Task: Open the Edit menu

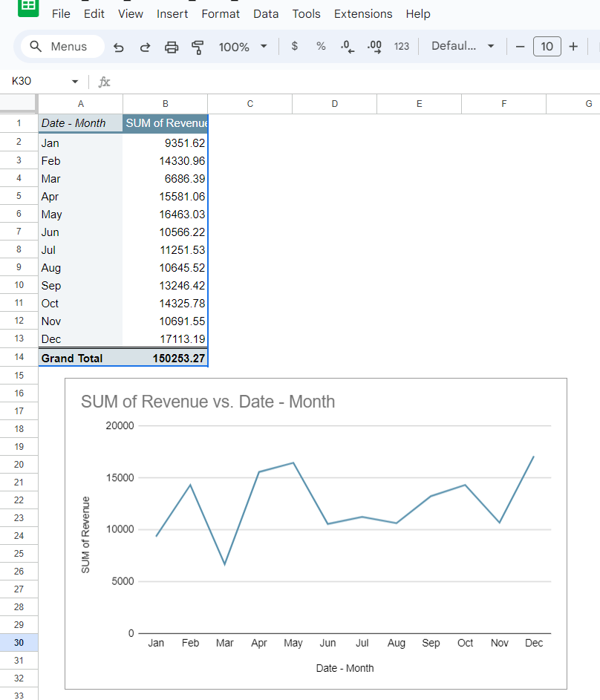Action: [x=94, y=14]
